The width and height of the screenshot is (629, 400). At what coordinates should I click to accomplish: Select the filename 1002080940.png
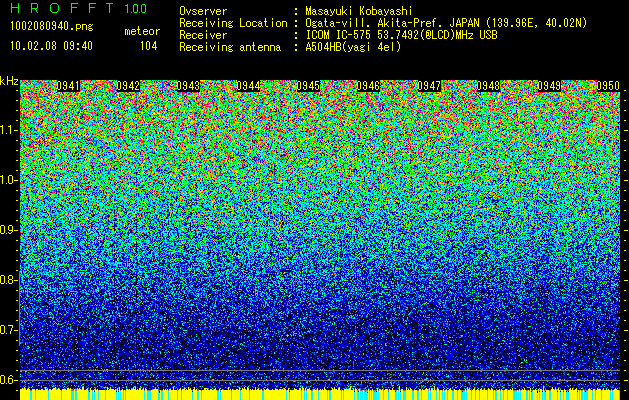[51, 27]
